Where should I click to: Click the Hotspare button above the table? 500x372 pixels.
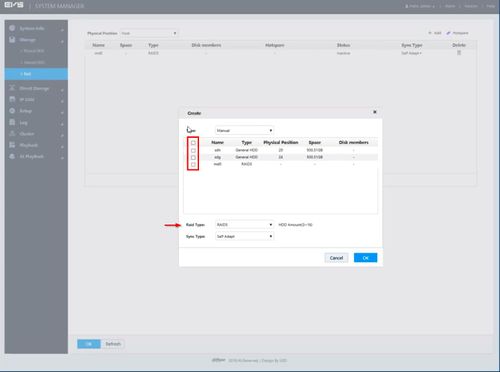point(458,33)
